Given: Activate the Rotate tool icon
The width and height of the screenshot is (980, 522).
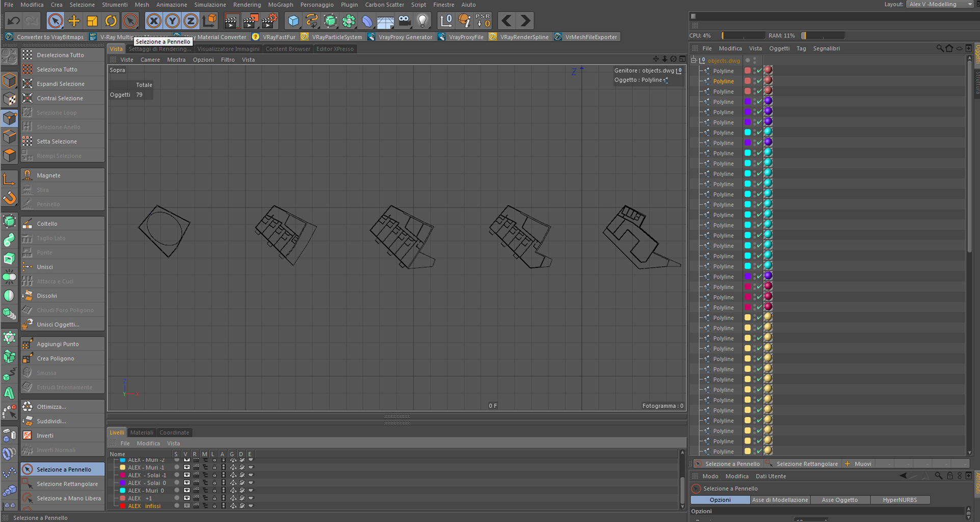Looking at the screenshot, I should (111, 21).
